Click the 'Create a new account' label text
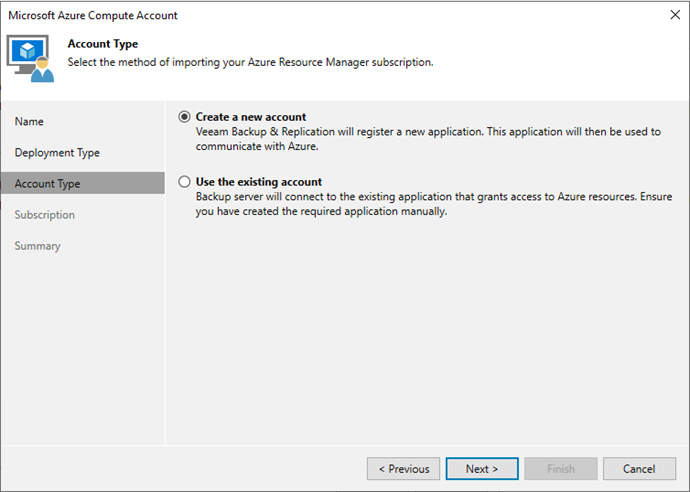The image size is (690, 492). pos(251,117)
